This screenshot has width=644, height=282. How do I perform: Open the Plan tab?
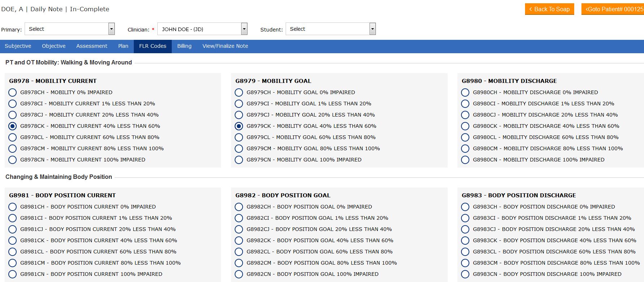(123, 46)
